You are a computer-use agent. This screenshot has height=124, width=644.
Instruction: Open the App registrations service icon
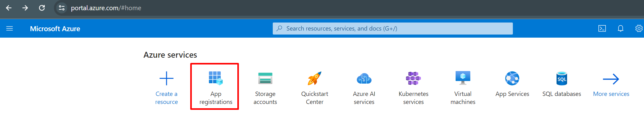pos(215,78)
